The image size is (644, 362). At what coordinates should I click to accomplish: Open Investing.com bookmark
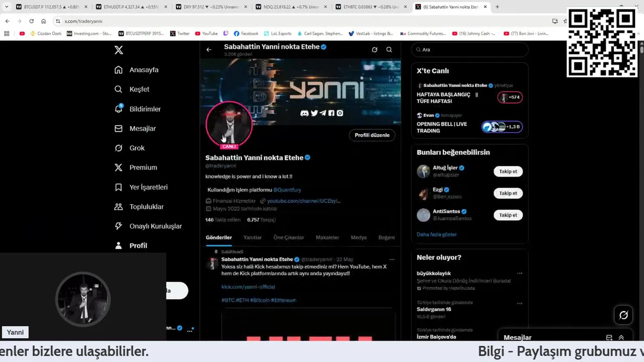(x=89, y=34)
